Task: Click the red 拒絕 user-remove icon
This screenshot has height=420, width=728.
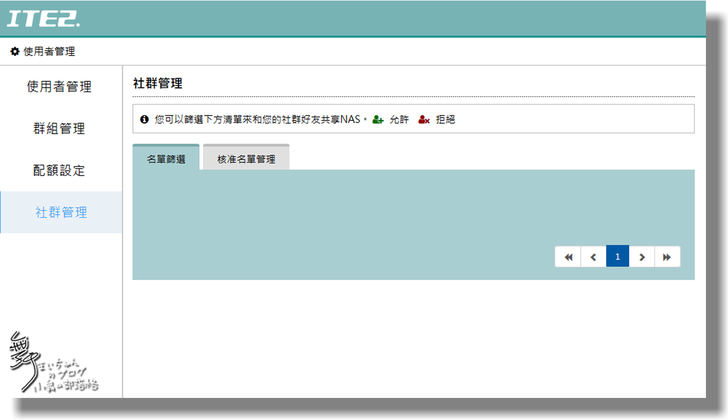Action: [424, 120]
